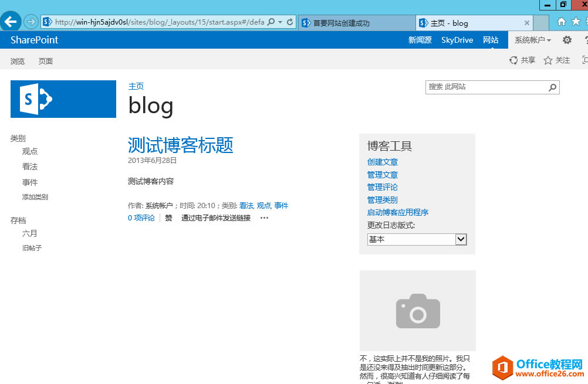Viewport: 588px width, 384px height.
Task: Open 创建文章 in blog tools
Action: (382, 162)
